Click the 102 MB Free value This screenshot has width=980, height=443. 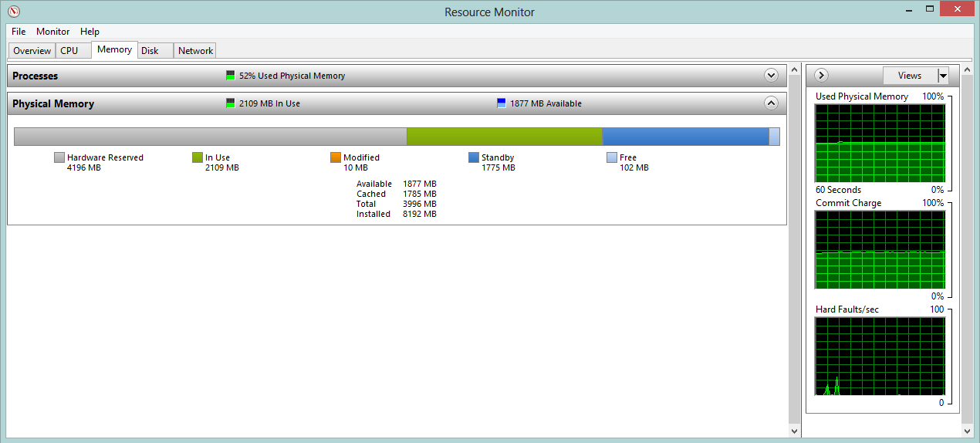(634, 167)
